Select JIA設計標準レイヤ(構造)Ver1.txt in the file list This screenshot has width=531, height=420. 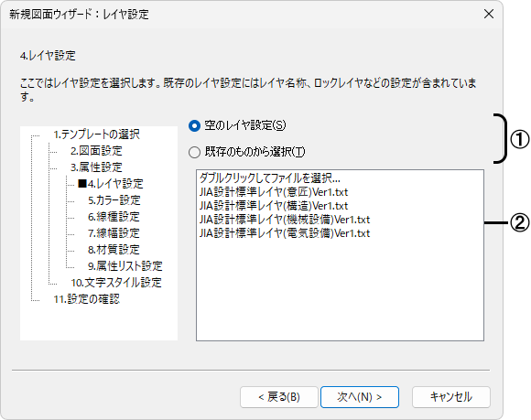(274, 206)
